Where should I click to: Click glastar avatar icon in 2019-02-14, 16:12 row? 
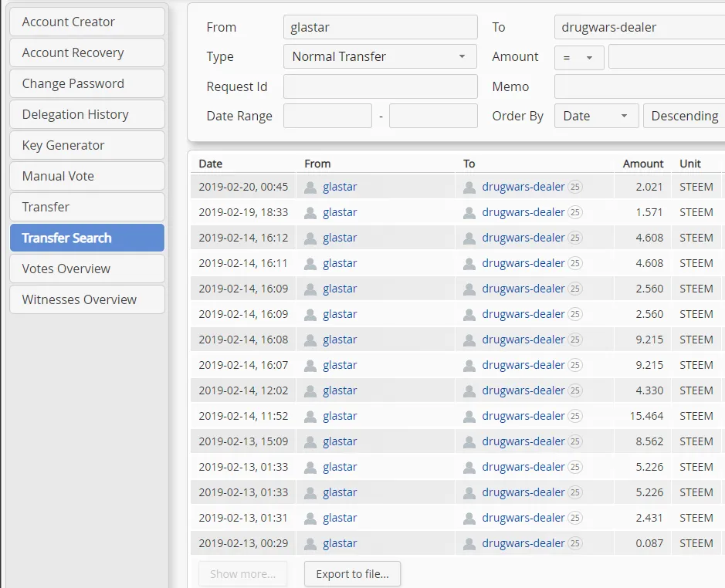310,238
